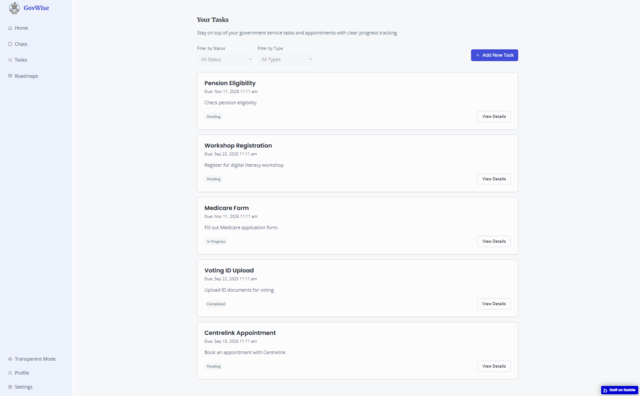Click the Profile person icon

point(10,373)
